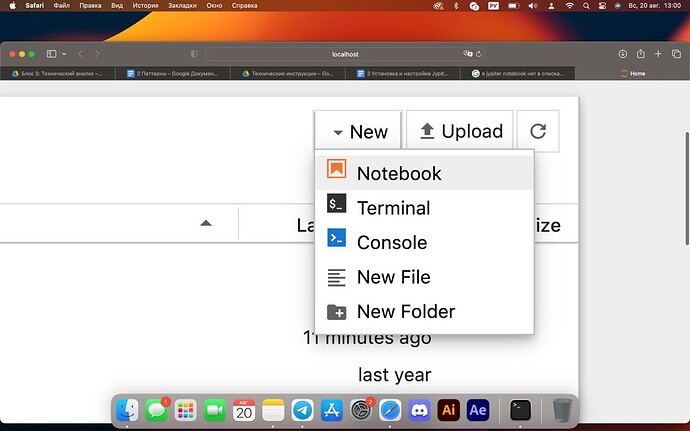Open Adobe Illustrator from the Dock
690x431 pixels.
[448, 410]
